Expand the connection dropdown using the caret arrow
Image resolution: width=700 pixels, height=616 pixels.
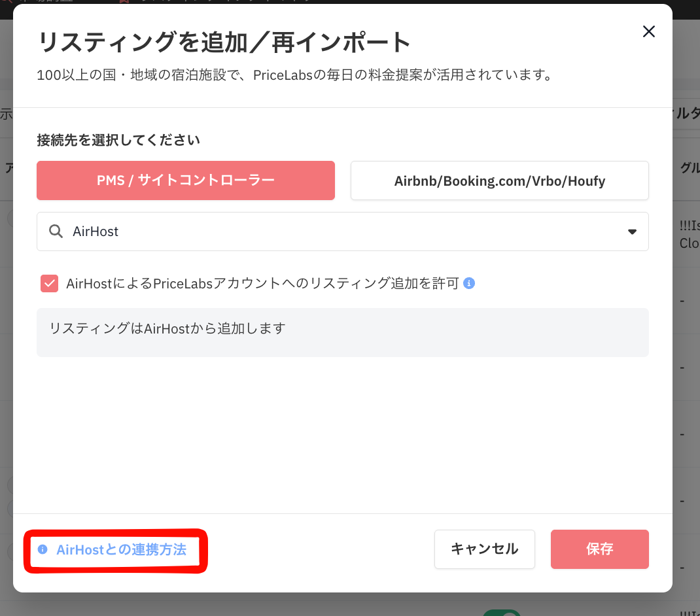(632, 231)
